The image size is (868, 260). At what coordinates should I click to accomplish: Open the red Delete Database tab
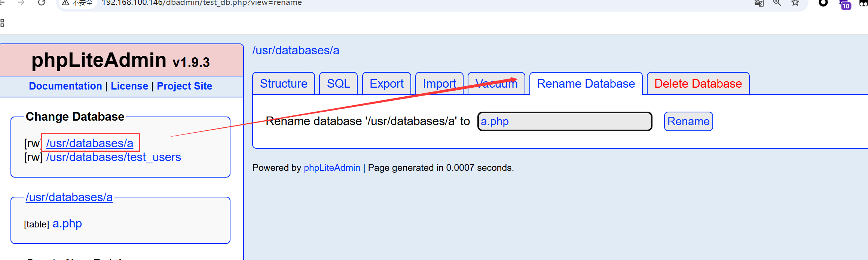coord(698,84)
